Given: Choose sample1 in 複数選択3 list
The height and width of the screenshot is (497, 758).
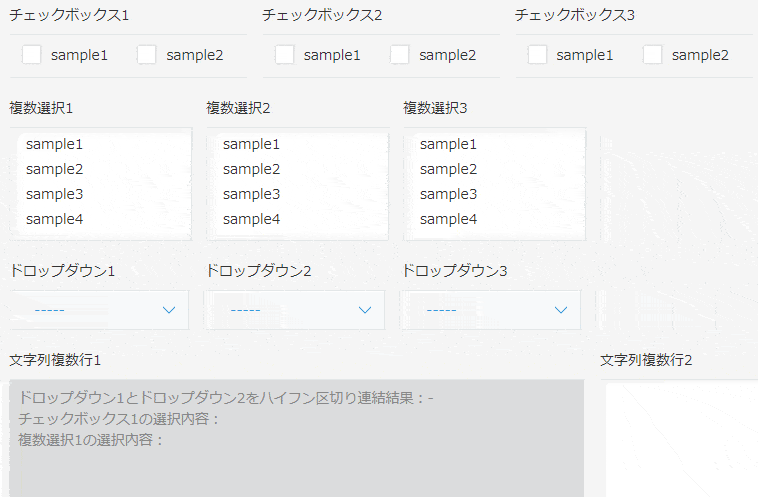Looking at the screenshot, I should (x=449, y=144).
